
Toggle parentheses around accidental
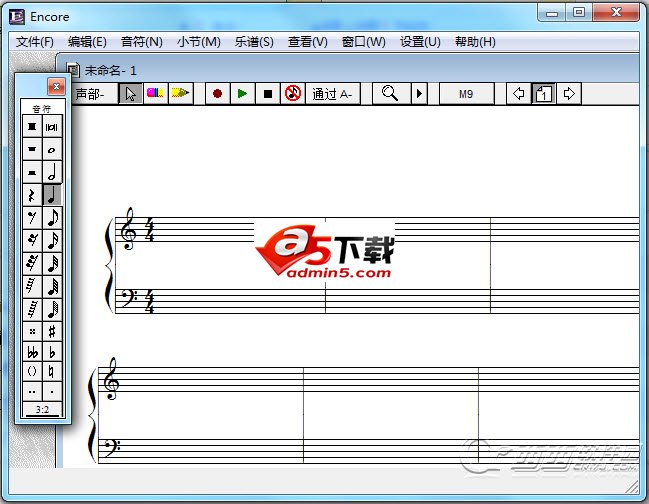click(x=32, y=372)
